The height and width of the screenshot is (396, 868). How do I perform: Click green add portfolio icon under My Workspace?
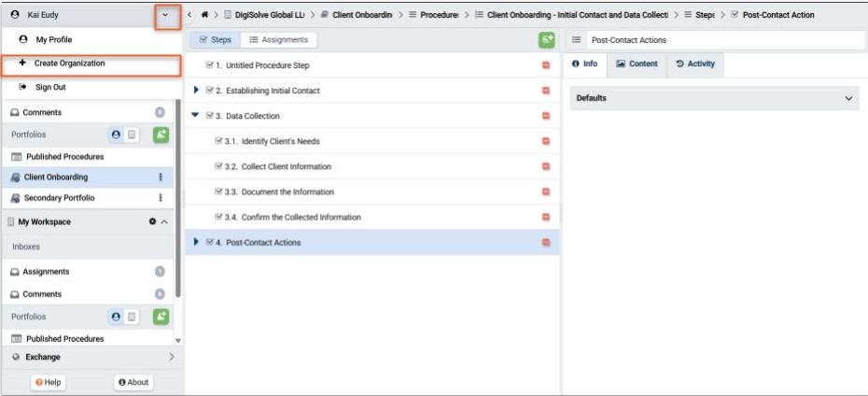(160, 317)
